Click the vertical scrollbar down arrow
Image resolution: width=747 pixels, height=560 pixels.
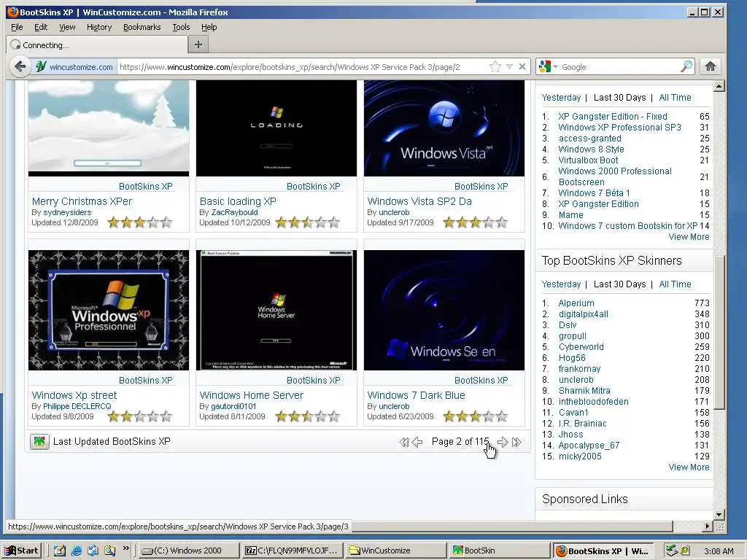click(719, 514)
